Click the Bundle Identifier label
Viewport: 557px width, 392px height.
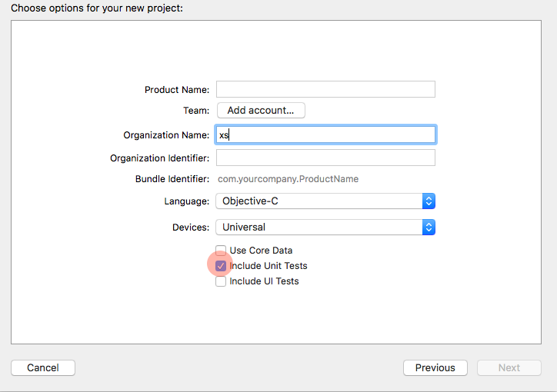[x=172, y=179]
